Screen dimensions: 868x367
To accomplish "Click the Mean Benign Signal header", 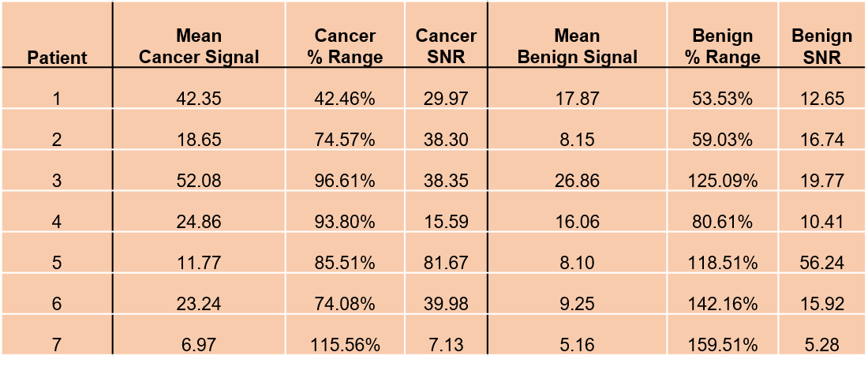I will click(577, 47).
